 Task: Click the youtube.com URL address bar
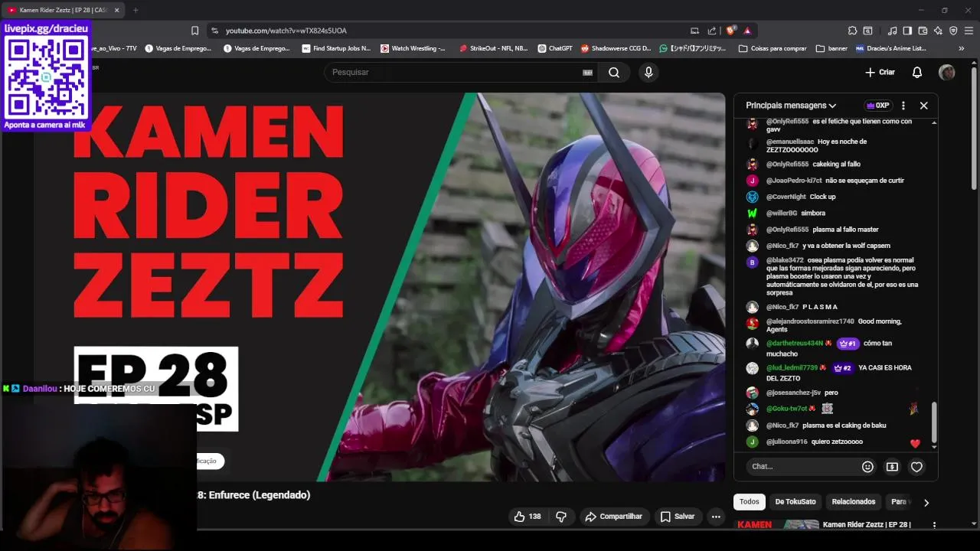tap(286, 31)
